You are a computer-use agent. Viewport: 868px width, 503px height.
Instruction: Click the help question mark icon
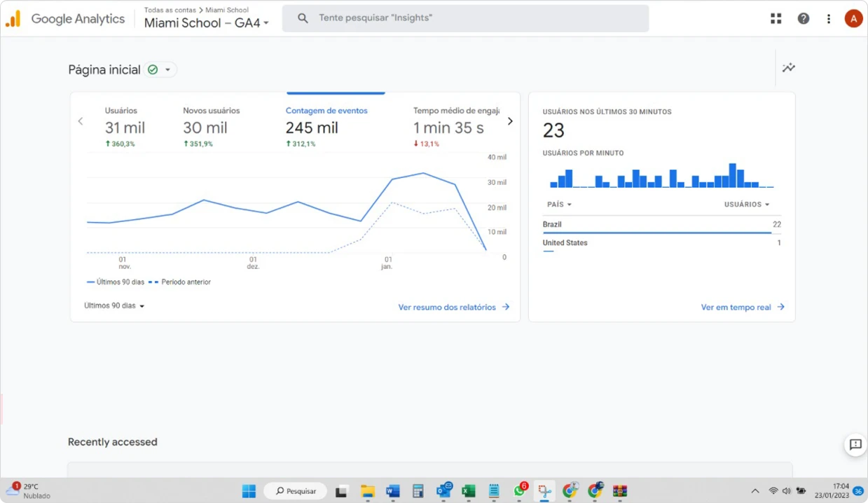(804, 19)
